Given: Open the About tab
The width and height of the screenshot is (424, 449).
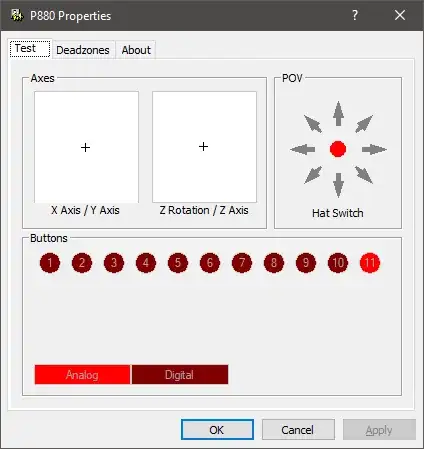Looking at the screenshot, I should (x=136, y=50).
